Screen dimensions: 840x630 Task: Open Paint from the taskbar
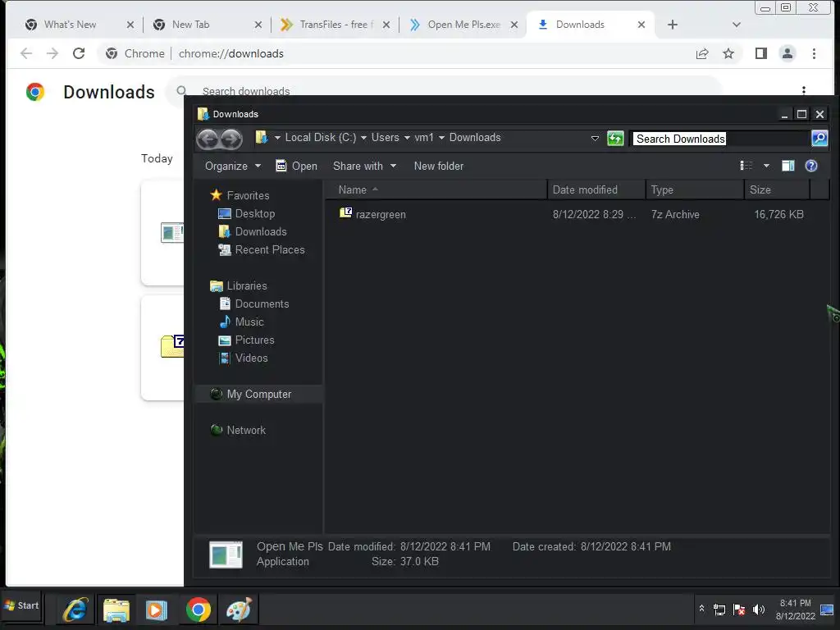point(239,610)
